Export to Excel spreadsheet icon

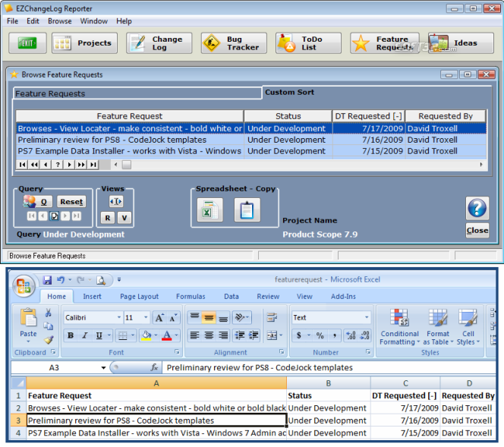coord(209,210)
